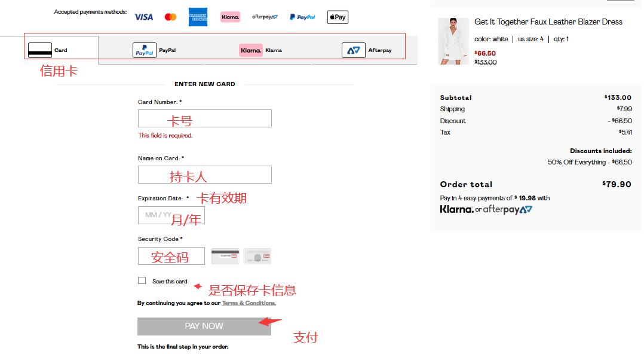Click the Klarna logo under Order total
Viewport: 644px width, 354px height.
[456, 209]
